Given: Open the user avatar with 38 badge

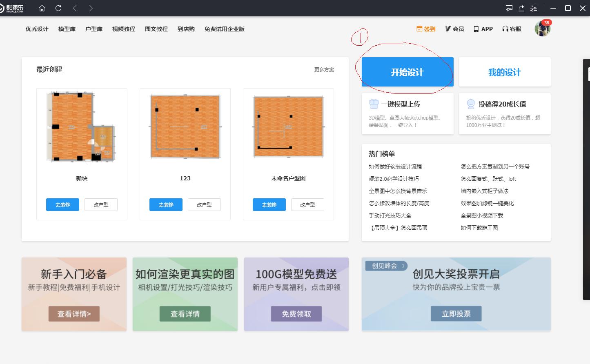Looking at the screenshot, I should (x=542, y=29).
